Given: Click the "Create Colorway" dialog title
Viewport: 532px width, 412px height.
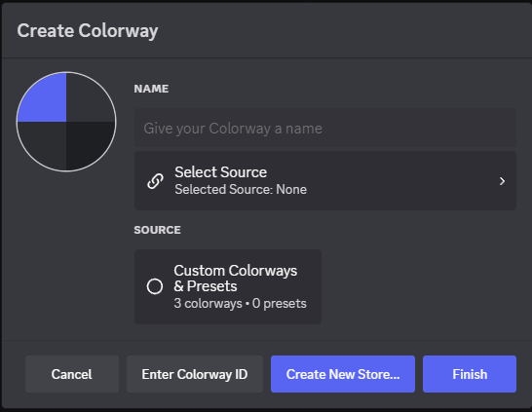Looking at the screenshot, I should [x=88, y=31].
